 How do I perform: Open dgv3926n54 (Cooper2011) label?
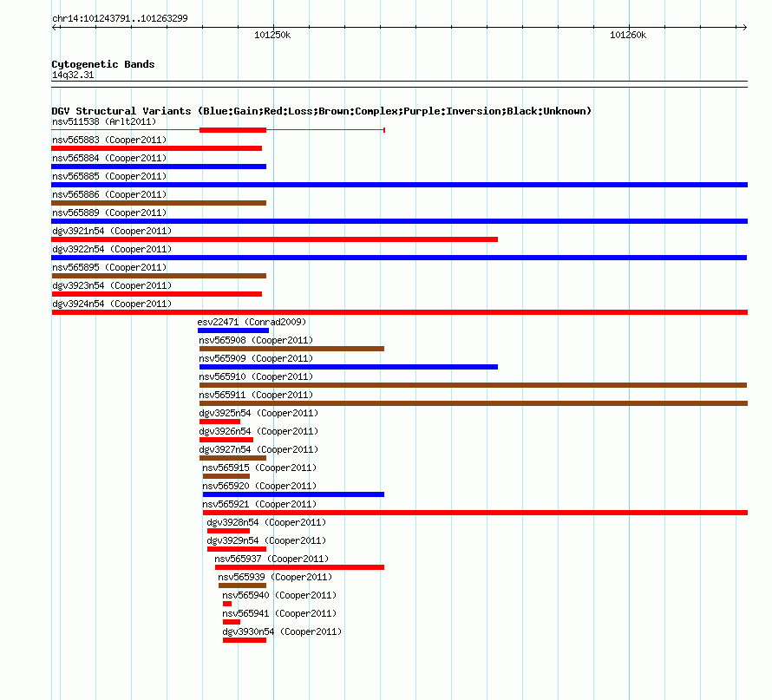tap(258, 431)
